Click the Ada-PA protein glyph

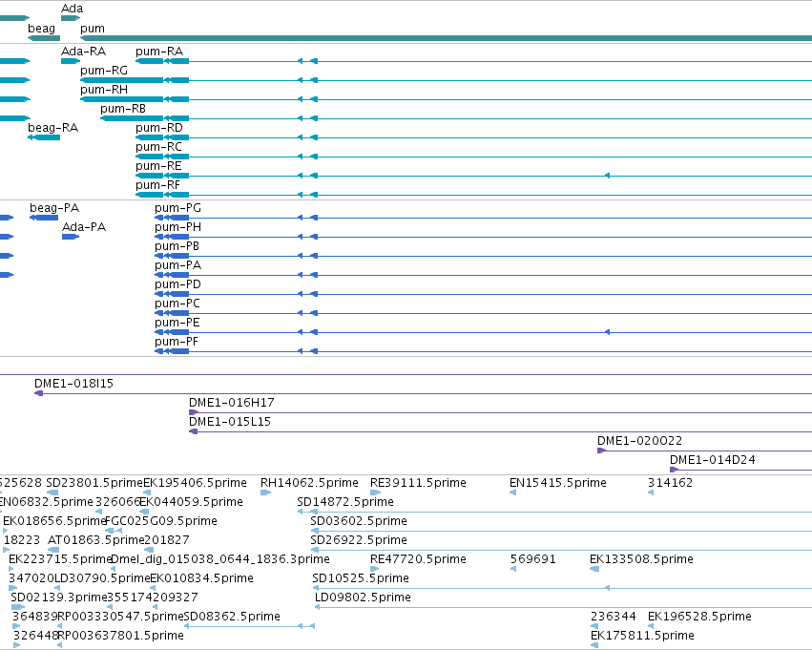[71, 237]
